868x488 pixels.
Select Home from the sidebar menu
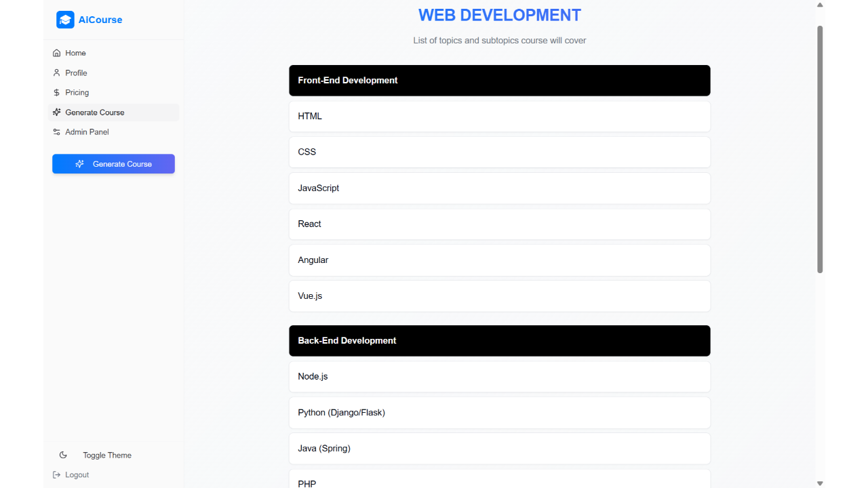point(76,52)
